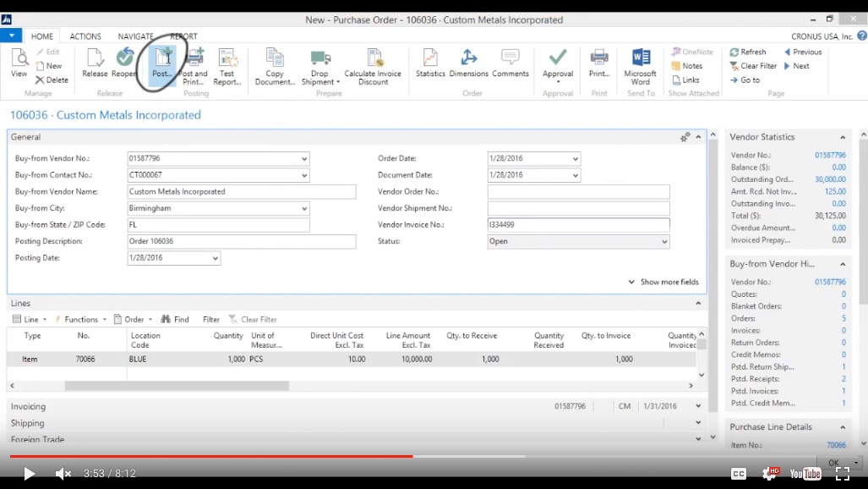Open Document Date dropdown
The height and width of the screenshot is (489, 868).
click(x=576, y=175)
